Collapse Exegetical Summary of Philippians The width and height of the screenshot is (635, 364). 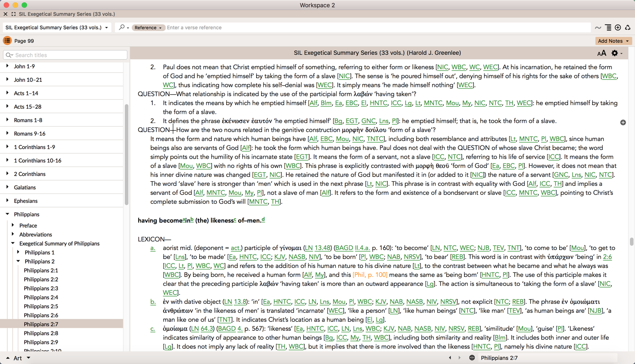click(13, 244)
